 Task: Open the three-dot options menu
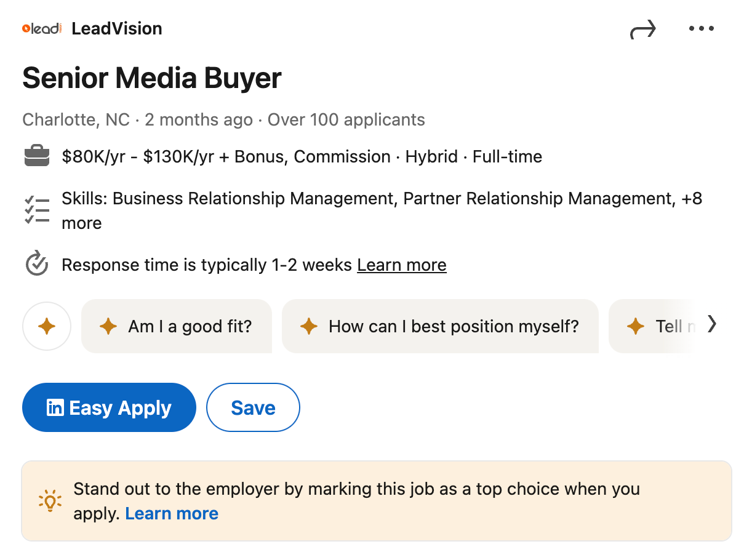[702, 28]
